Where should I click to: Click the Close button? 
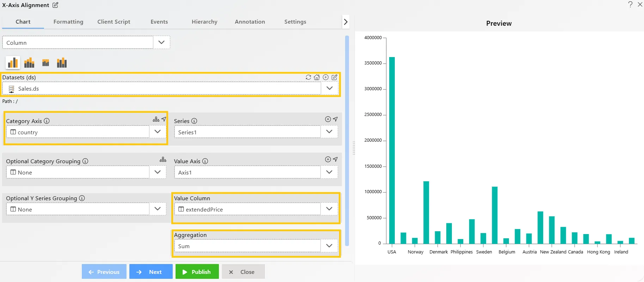pyautogui.click(x=243, y=271)
